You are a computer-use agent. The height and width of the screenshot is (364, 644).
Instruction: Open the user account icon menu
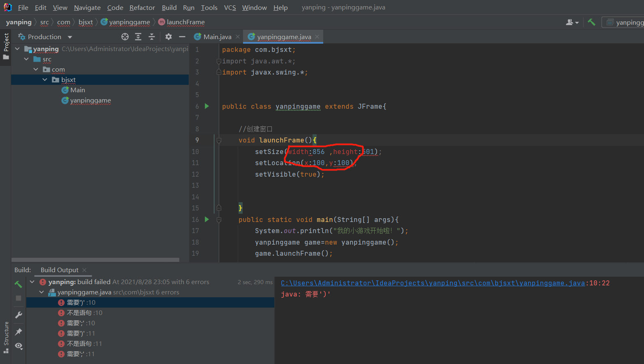tap(572, 22)
